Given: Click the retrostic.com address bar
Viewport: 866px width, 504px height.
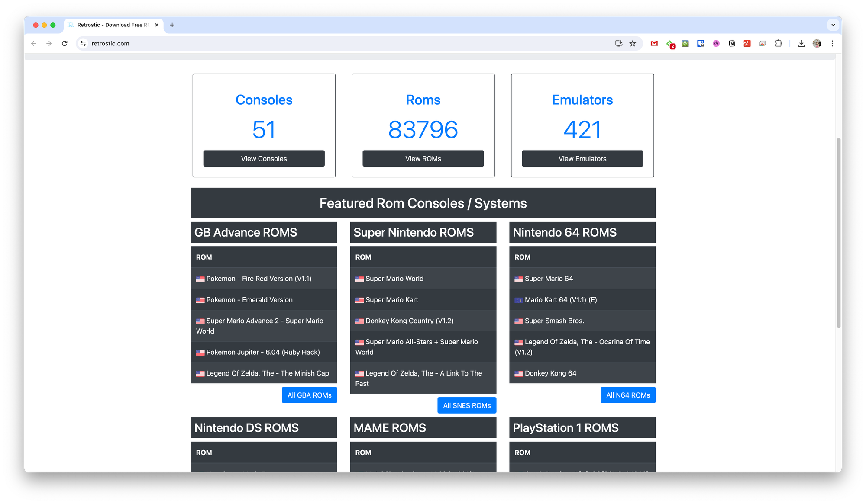Looking at the screenshot, I should click(303, 43).
